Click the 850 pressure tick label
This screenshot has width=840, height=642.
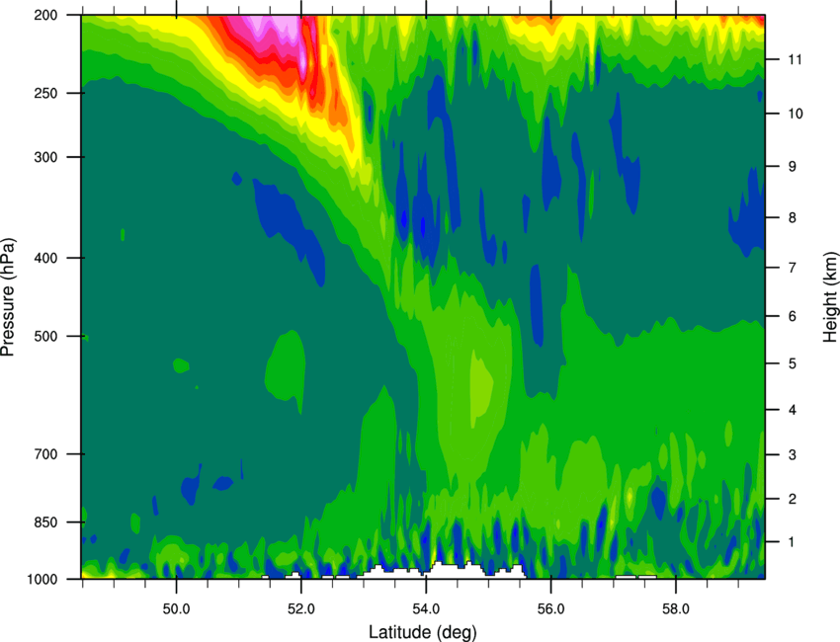pyautogui.click(x=45, y=522)
